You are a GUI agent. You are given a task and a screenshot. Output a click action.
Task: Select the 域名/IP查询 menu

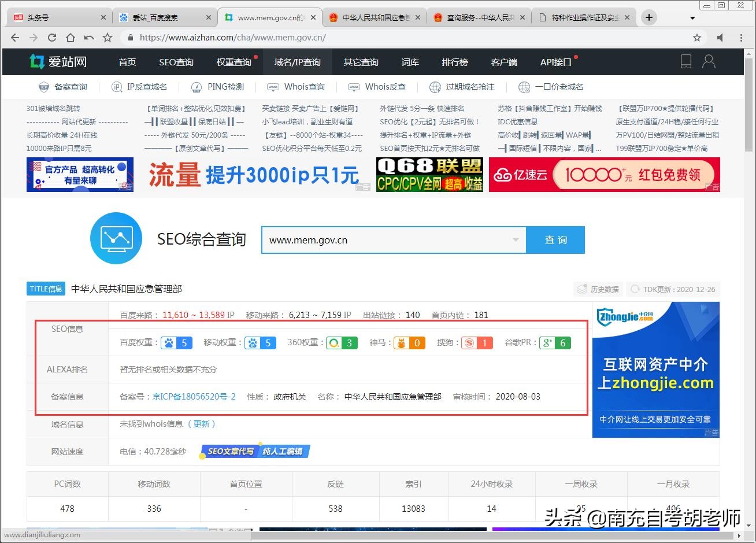[298, 62]
